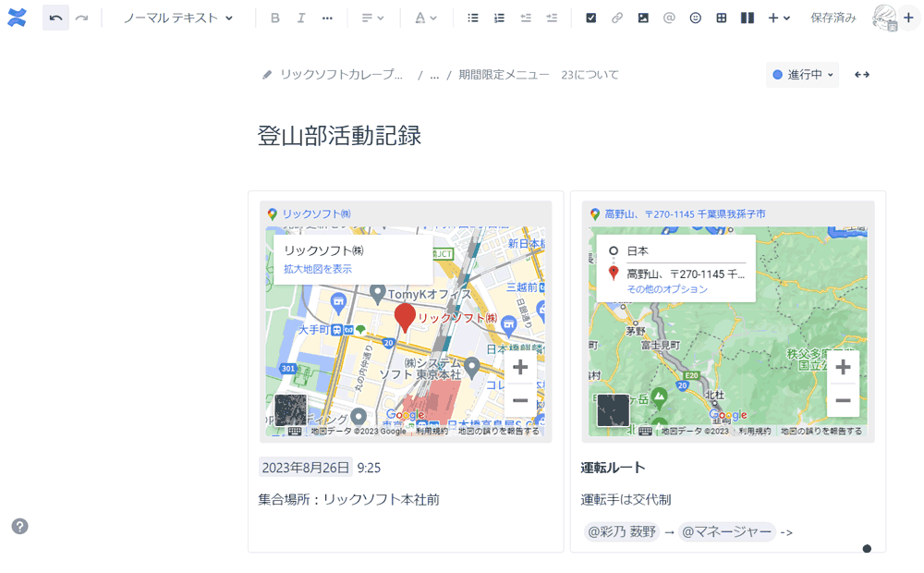Open the emoji picker
Screen dimensions: 924x573
696,18
